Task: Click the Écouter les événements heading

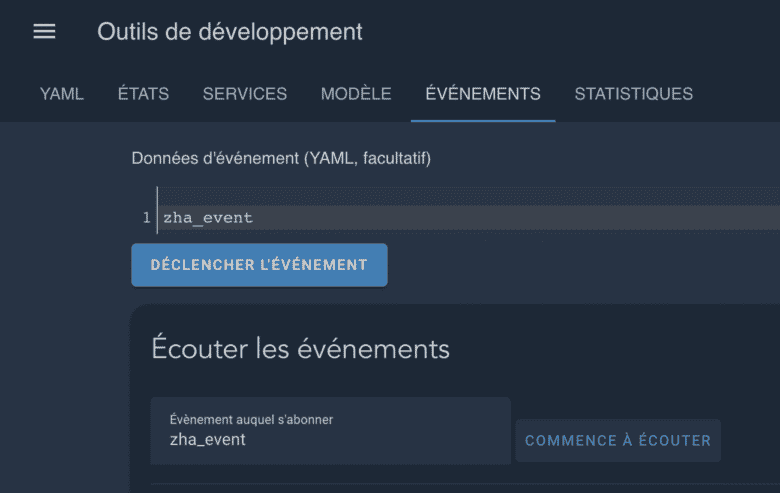Action: (300, 349)
